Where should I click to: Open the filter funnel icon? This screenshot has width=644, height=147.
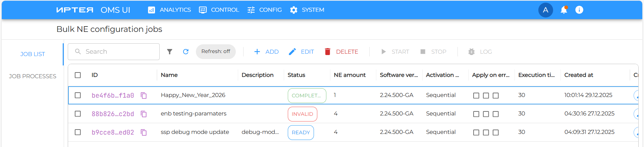(170, 52)
